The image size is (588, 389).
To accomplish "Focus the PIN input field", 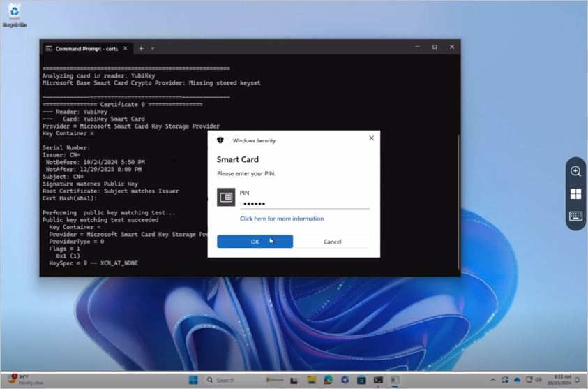I will coord(305,203).
